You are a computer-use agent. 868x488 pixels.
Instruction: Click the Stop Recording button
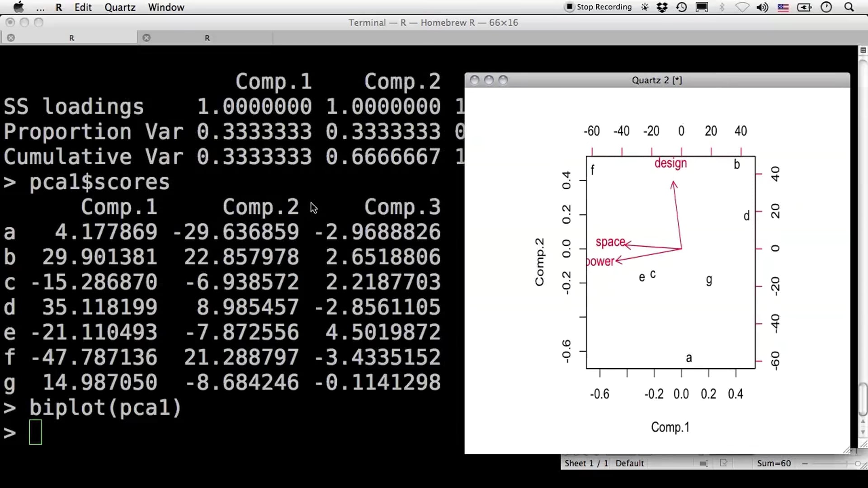pos(598,7)
